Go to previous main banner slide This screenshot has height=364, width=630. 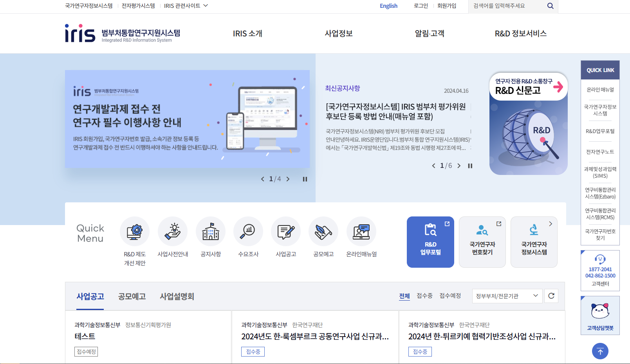pyautogui.click(x=262, y=179)
